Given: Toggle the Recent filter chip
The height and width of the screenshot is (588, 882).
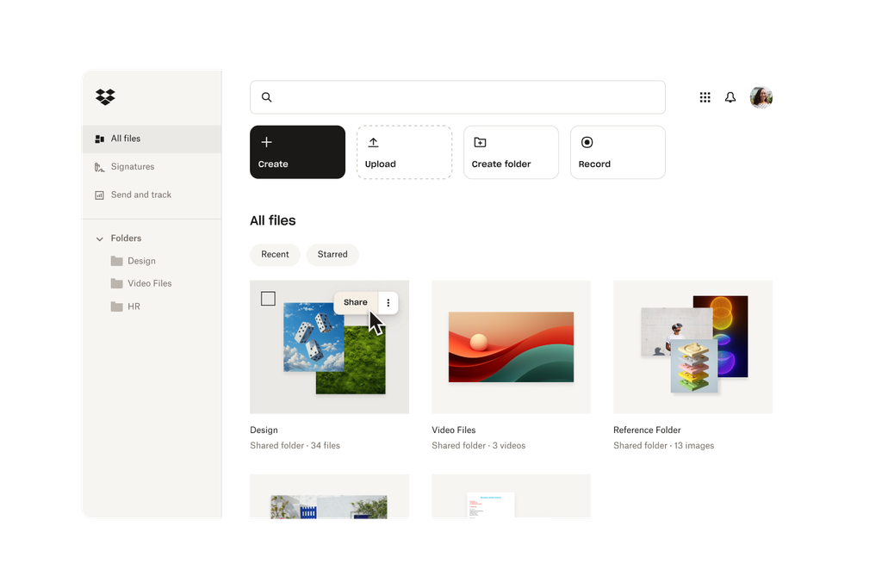Looking at the screenshot, I should (x=275, y=255).
